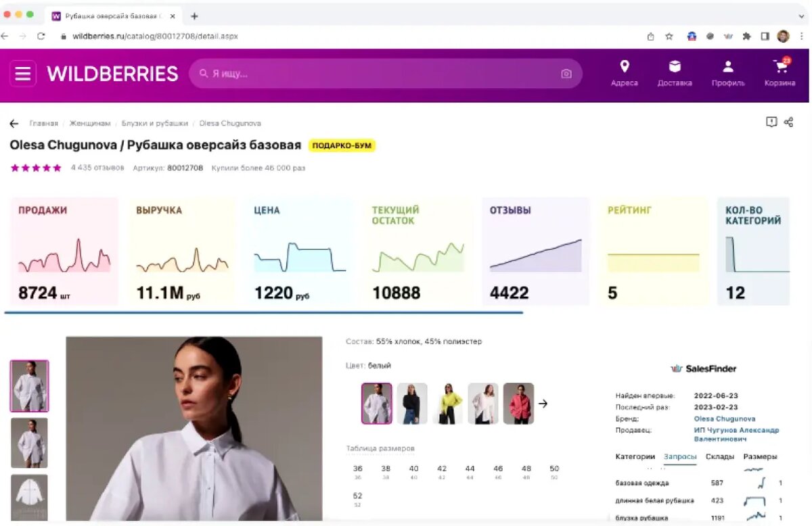Focus the 'Я ищу...' search field
The height and width of the screenshot is (526, 812).
point(385,74)
